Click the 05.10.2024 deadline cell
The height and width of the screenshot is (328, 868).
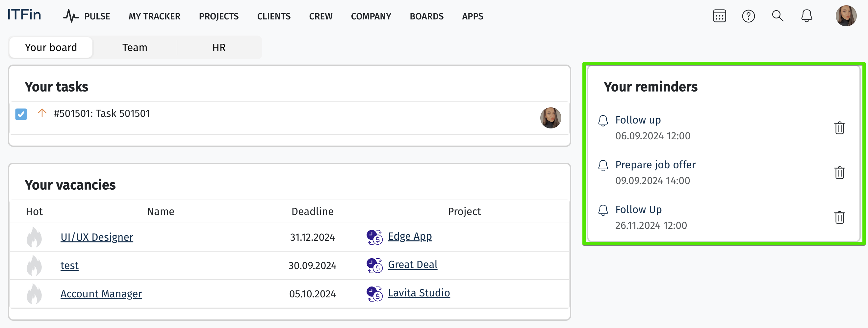pyautogui.click(x=312, y=294)
